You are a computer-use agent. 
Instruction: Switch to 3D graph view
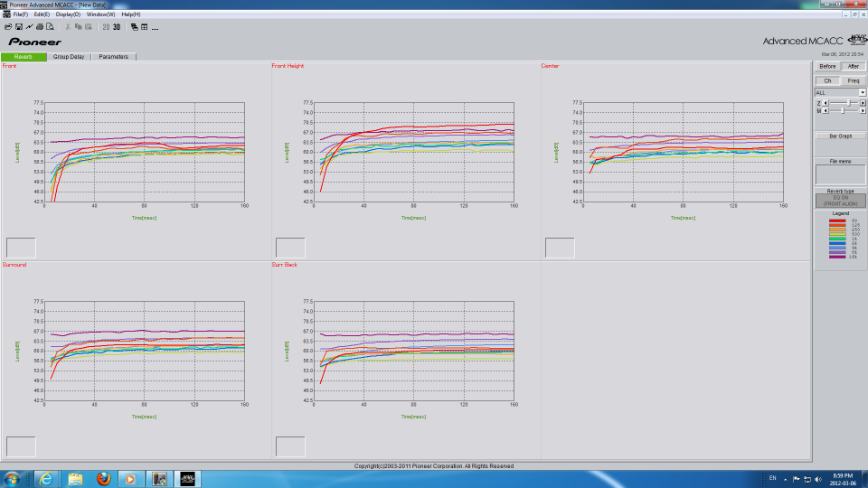tap(117, 27)
